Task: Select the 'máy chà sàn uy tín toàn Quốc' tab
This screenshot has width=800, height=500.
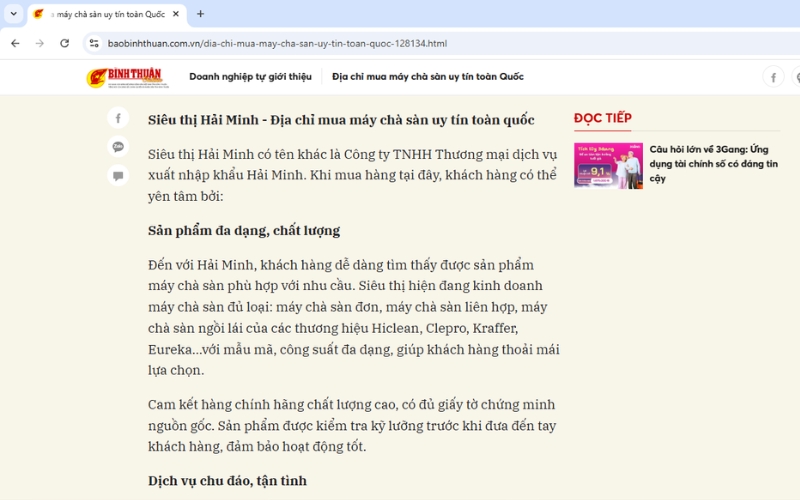Action: [107, 14]
